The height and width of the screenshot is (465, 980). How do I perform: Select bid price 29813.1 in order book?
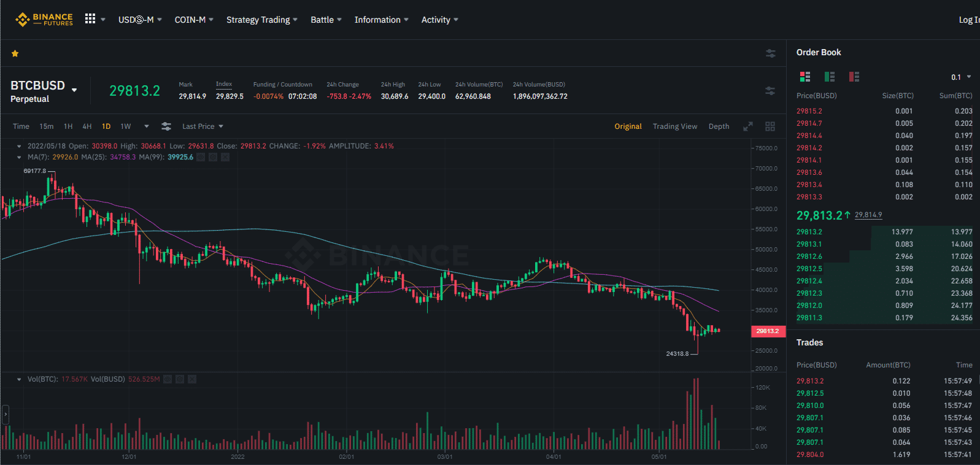click(809, 244)
